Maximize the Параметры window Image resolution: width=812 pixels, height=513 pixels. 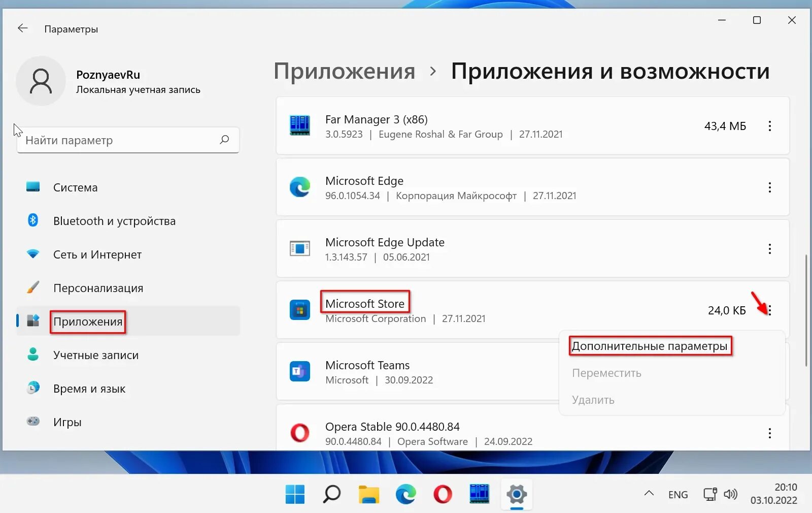[757, 20]
